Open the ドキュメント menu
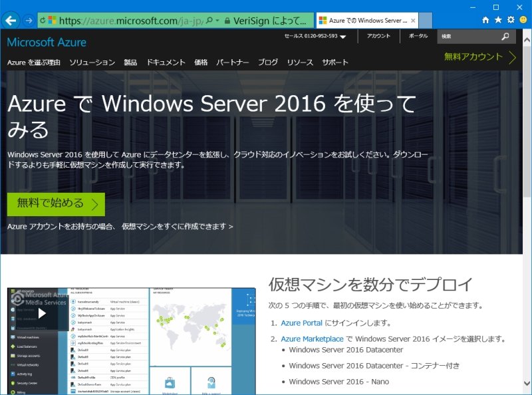 click(166, 63)
